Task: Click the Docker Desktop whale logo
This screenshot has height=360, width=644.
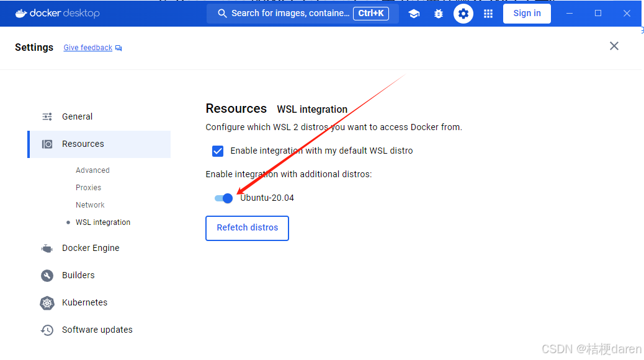Action: (x=21, y=13)
